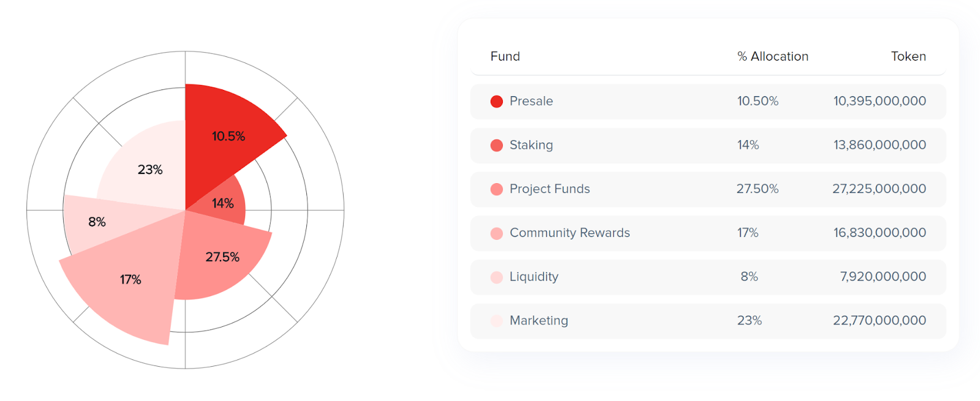The image size is (980, 401).
Task: Click the Marketing legend color dot
Action: tap(497, 321)
